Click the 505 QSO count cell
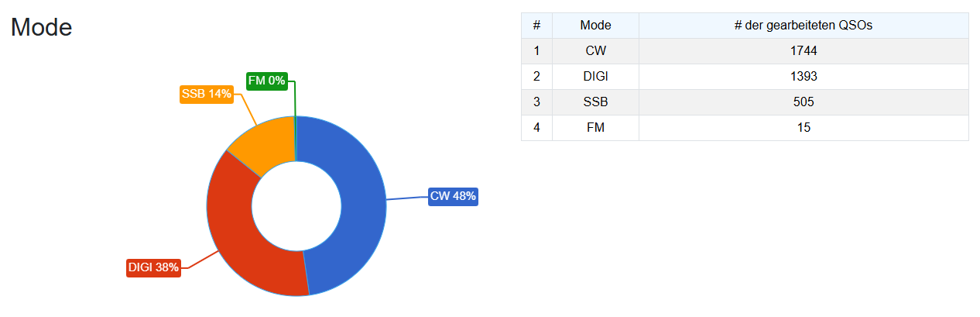This screenshot has height=317, width=980. [804, 102]
